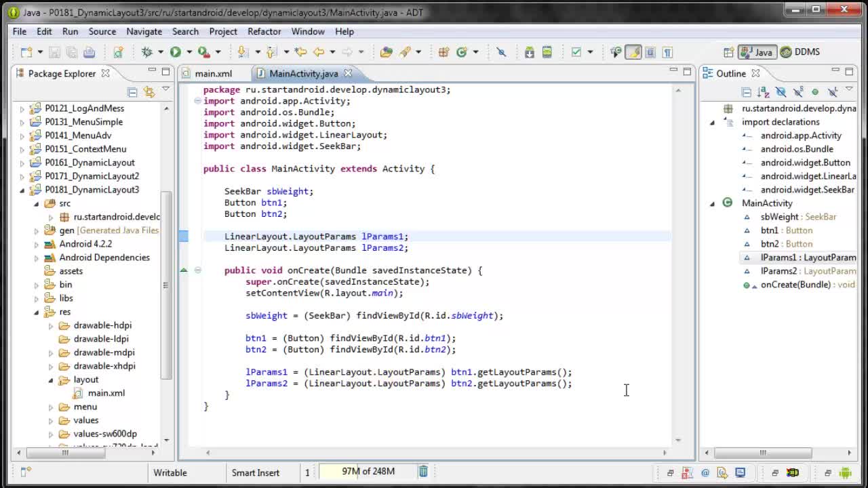This screenshot has width=868, height=488.
Task: Open dropdown arrow next to Run button
Action: click(x=189, y=52)
